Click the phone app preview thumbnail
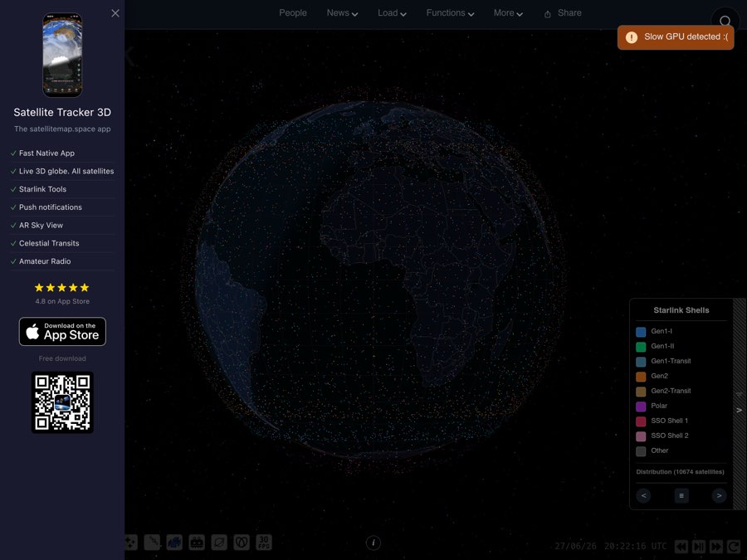 tap(62, 56)
